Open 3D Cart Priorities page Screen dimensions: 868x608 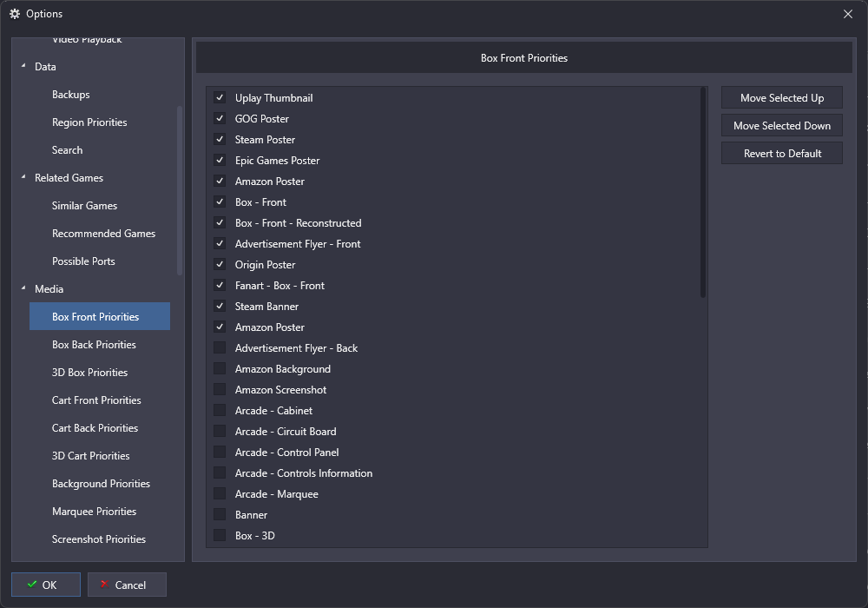[90, 456]
